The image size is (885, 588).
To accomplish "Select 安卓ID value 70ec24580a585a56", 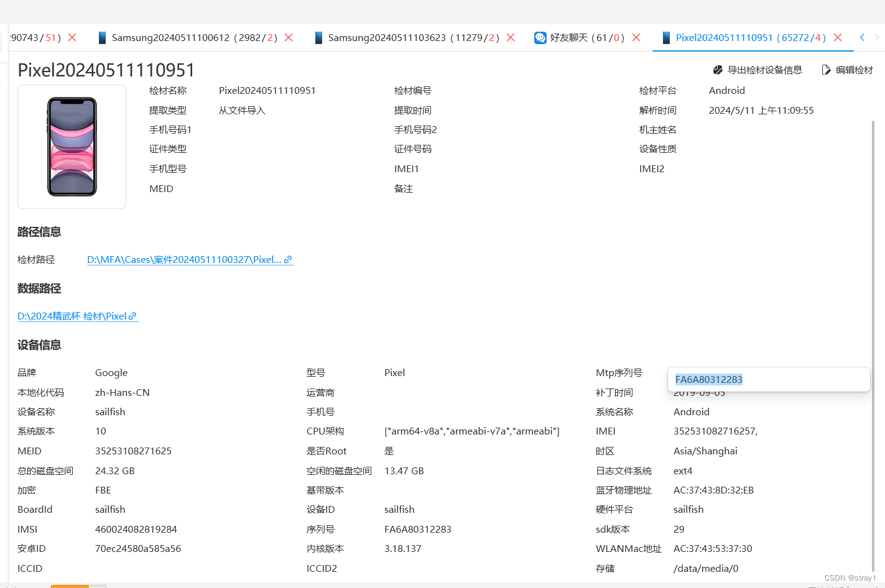I will click(x=138, y=549).
